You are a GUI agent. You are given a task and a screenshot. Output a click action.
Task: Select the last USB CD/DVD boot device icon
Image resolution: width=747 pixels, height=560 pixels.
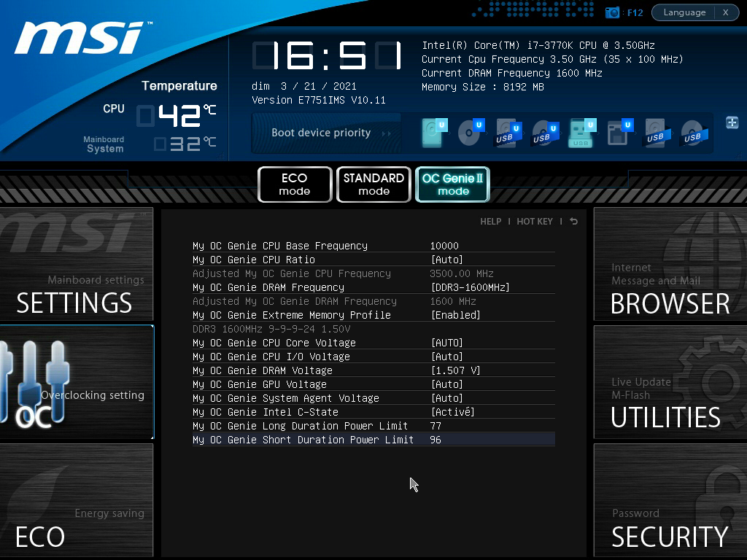coord(692,133)
